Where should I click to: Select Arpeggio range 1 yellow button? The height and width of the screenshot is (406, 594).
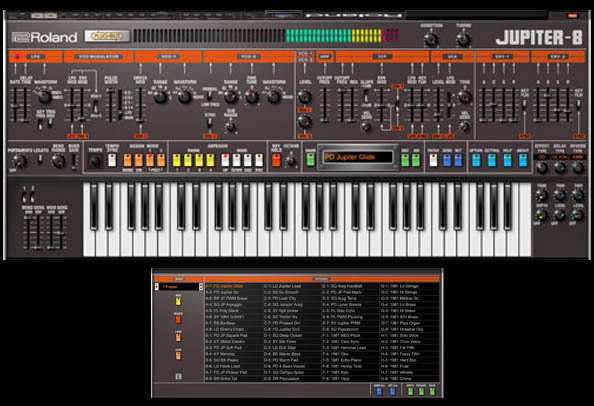177,160
